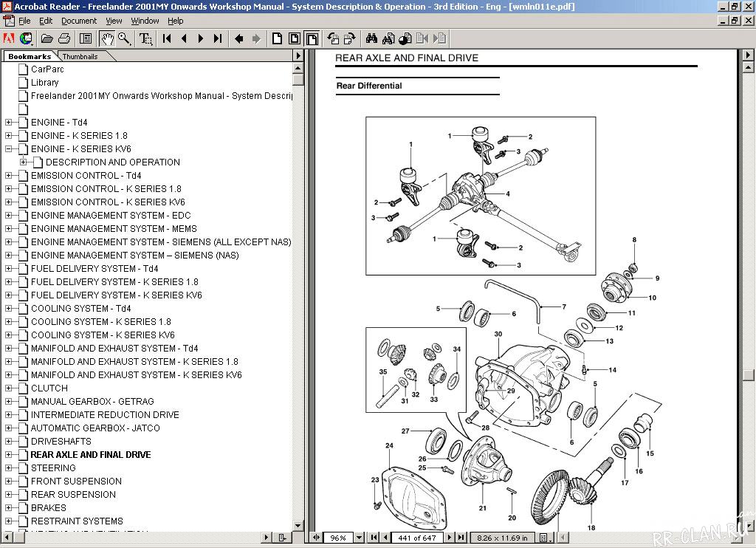
Task: Select the Text Select tool
Action: point(145,38)
